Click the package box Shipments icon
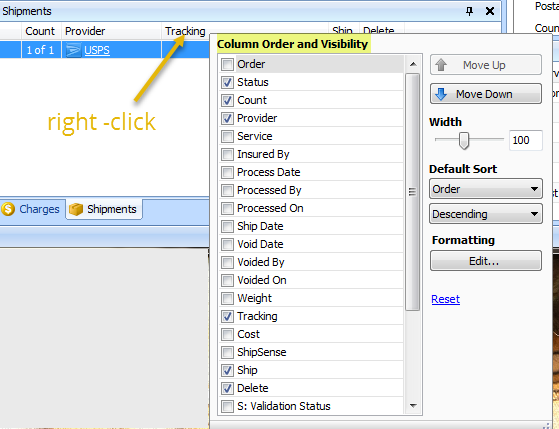Viewport: 559px width, 429px height. [x=76, y=209]
